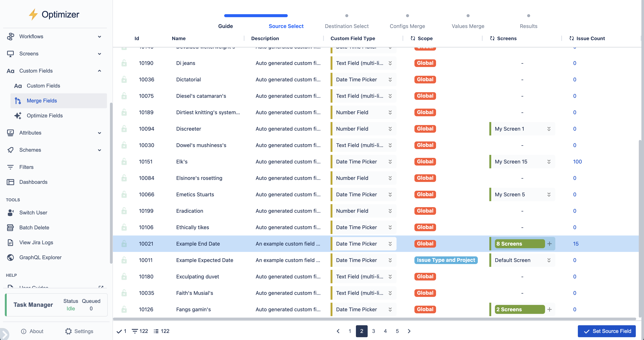
Task: Go to the Destination Select step
Action: click(x=346, y=26)
